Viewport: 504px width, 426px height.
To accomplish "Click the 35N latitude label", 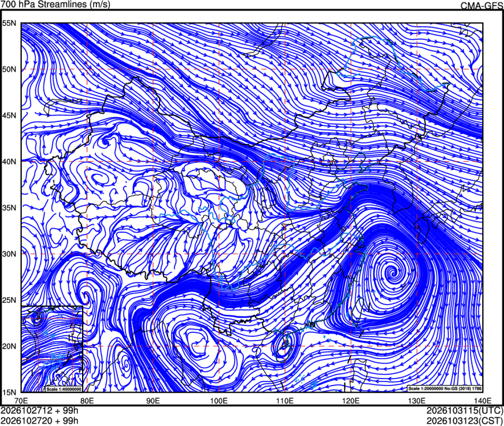I will (x=9, y=208).
